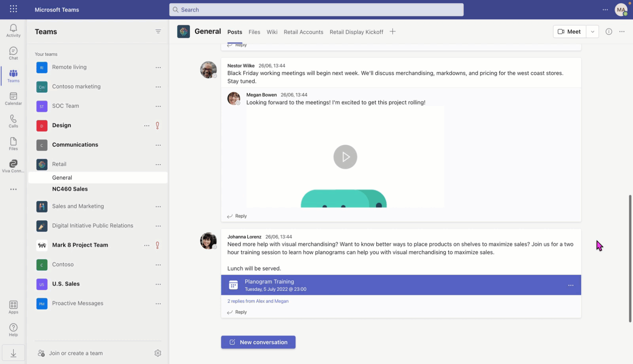633x364 pixels.
Task: Open the Meet dropdown arrow
Action: pos(592,31)
